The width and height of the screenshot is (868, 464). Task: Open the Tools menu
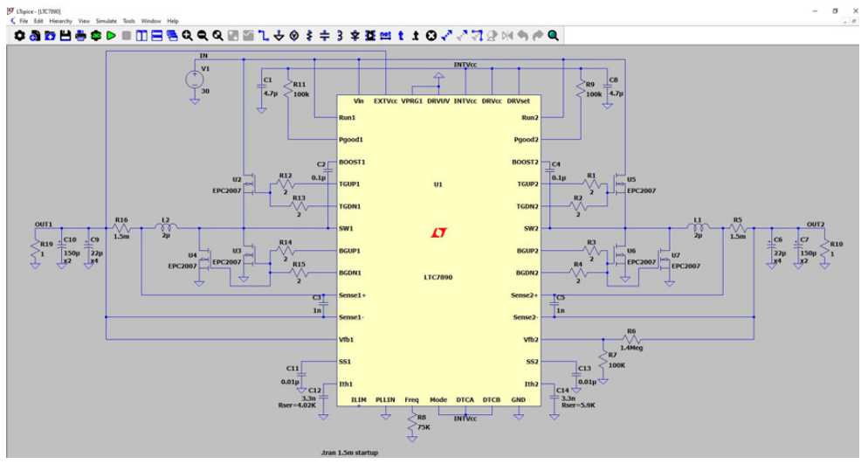pos(129,21)
